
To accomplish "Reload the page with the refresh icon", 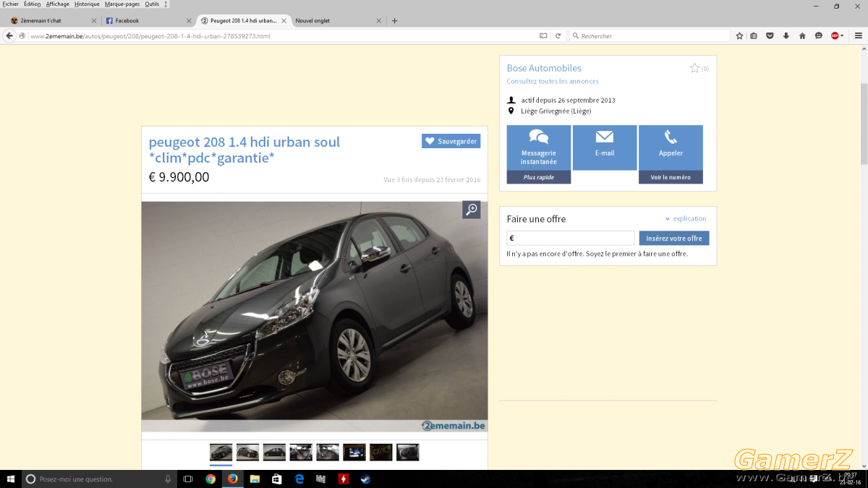I will 558,35.
